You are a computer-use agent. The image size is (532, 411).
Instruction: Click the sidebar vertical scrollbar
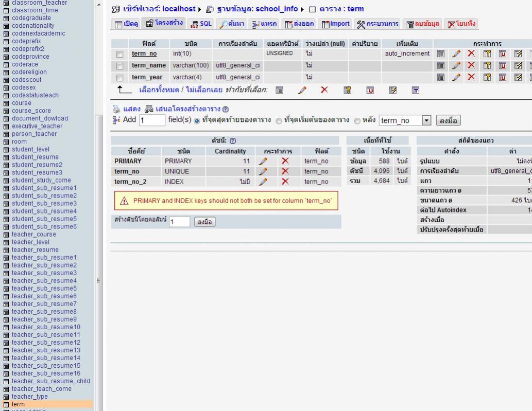98,263
